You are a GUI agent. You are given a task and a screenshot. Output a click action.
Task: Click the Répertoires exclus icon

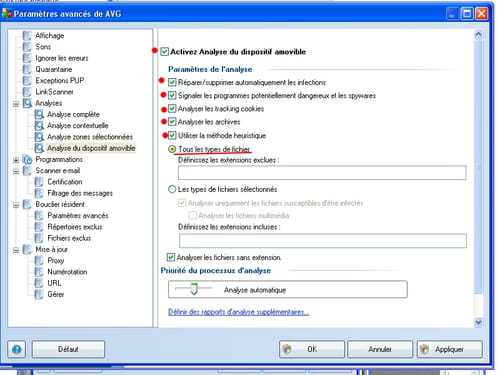[39, 227]
